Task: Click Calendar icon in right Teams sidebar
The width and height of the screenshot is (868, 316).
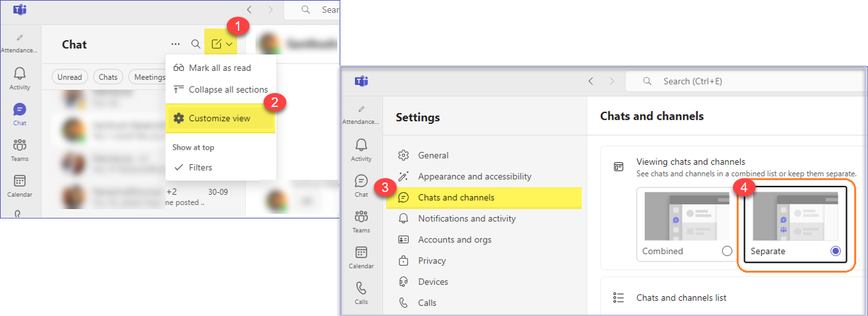Action: point(361,256)
